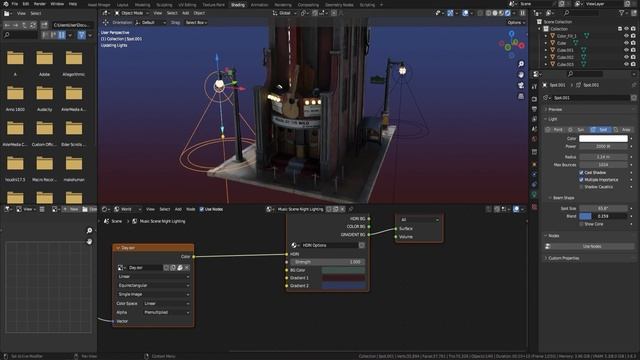640x360 pixels.
Task: Click the Blend slider field
Action: point(603,216)
